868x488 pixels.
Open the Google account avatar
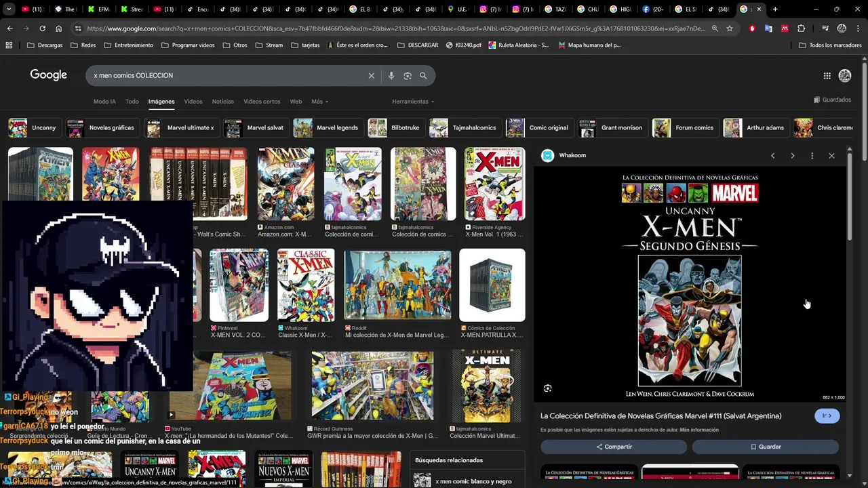pos(845,76)
